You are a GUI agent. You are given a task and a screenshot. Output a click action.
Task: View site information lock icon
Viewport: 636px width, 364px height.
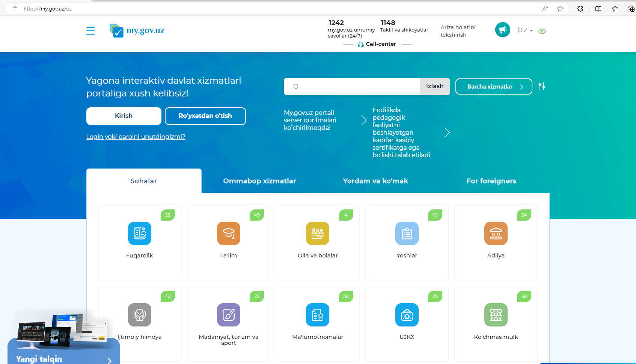[15, 9]
